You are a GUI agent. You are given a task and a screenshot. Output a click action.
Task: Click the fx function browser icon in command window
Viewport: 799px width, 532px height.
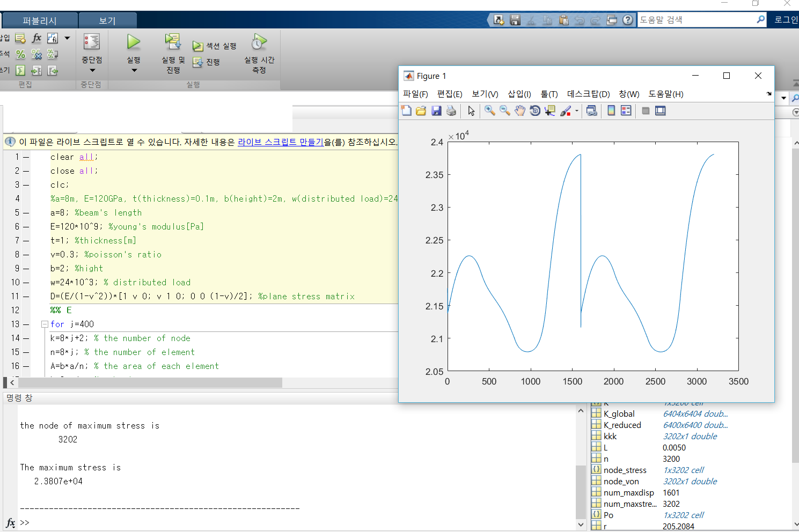11,523
